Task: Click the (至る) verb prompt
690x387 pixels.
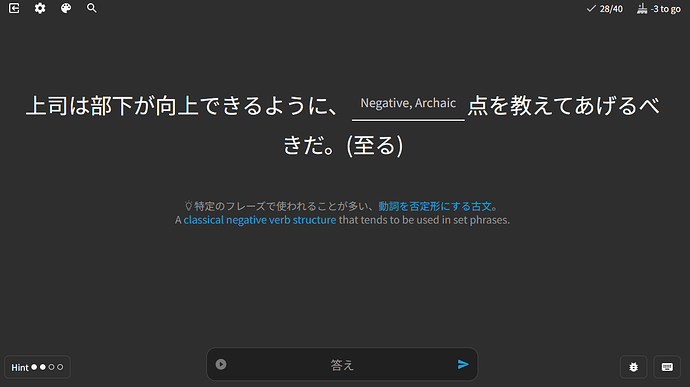Action: point(374,145)
